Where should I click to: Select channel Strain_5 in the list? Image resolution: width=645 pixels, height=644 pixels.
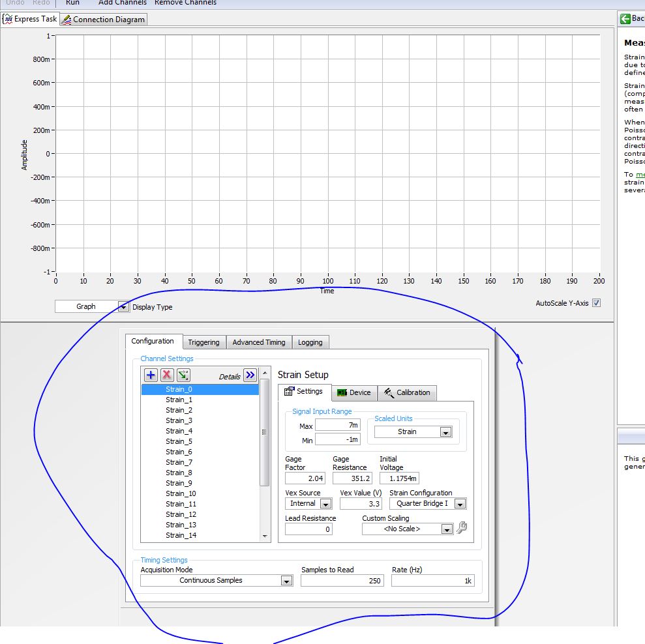click(200, 441)
